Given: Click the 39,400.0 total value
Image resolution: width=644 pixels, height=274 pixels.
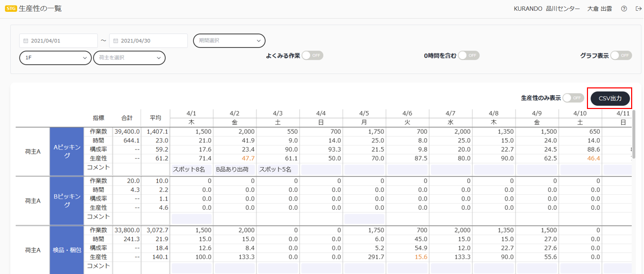Looking at the screenshot, I should tap(127, 132).
